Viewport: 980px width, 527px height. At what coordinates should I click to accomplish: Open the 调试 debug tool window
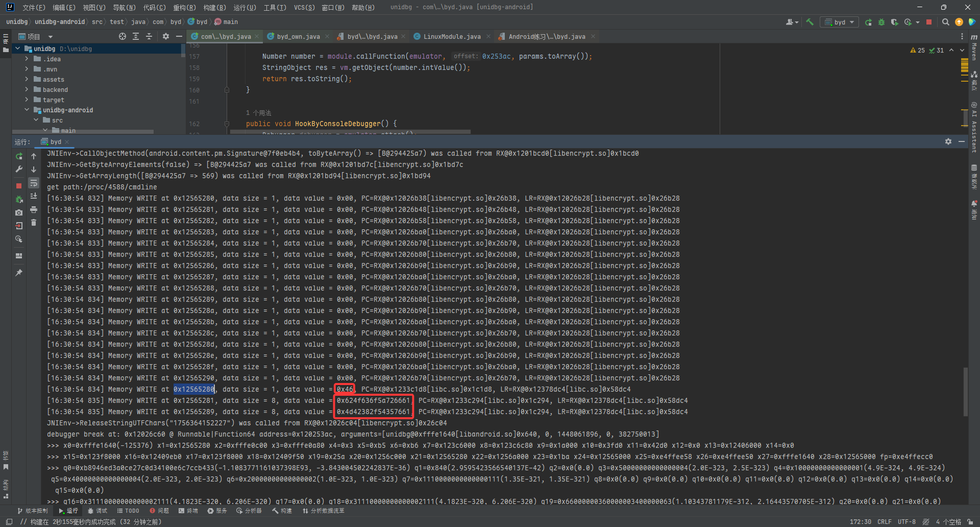pos(97,511)
